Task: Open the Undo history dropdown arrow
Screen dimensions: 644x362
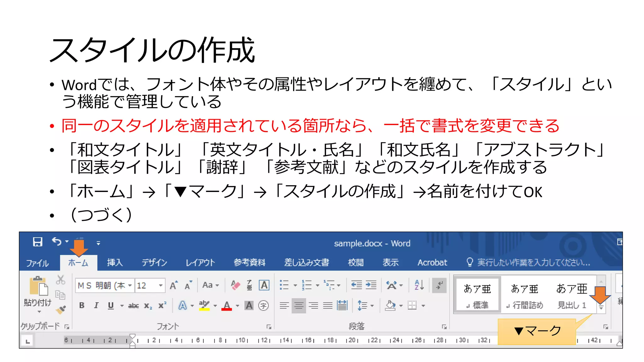Action: (x=67, y=241)
